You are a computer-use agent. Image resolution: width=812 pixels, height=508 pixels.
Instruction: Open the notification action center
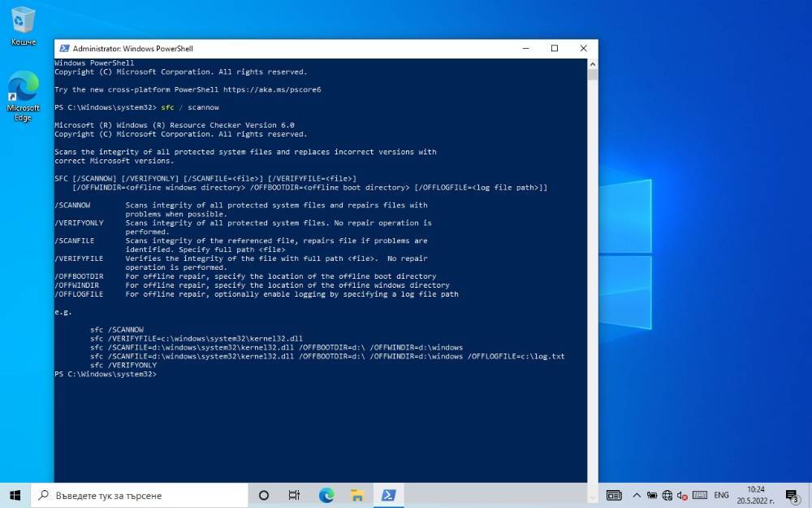(x=792, y=496)
